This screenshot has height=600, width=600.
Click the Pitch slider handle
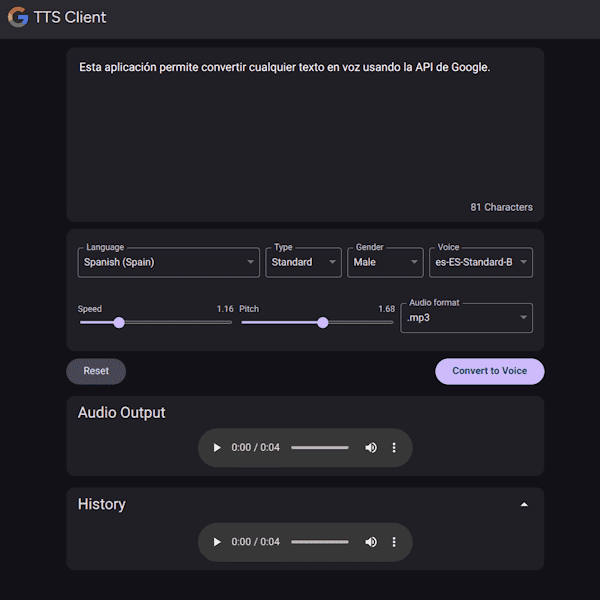pos(322,323)
